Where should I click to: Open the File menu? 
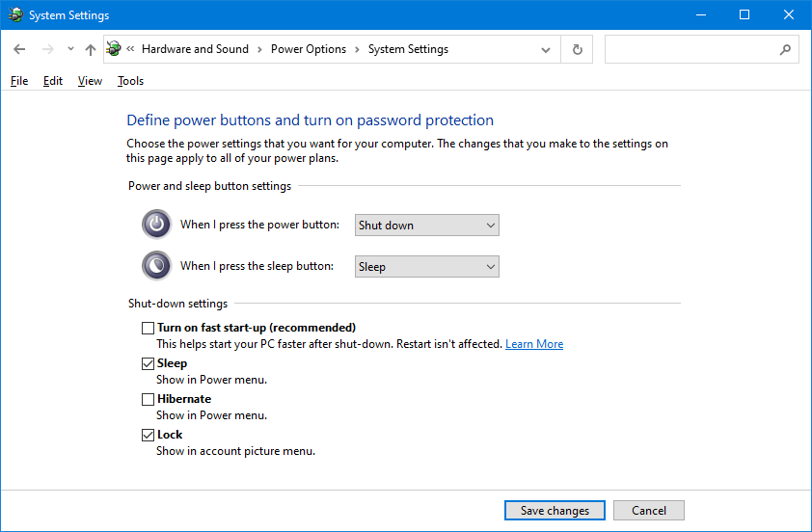(x=19, y=81)
